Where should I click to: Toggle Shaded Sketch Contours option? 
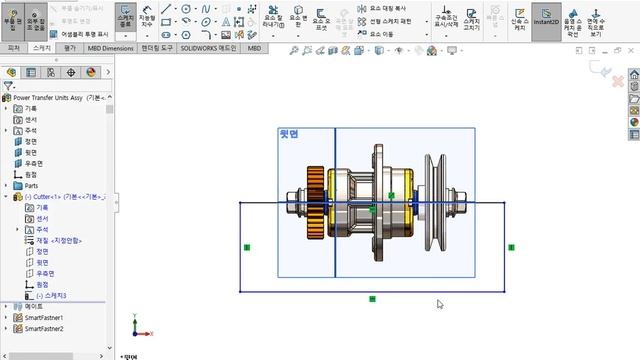point(573,22)
